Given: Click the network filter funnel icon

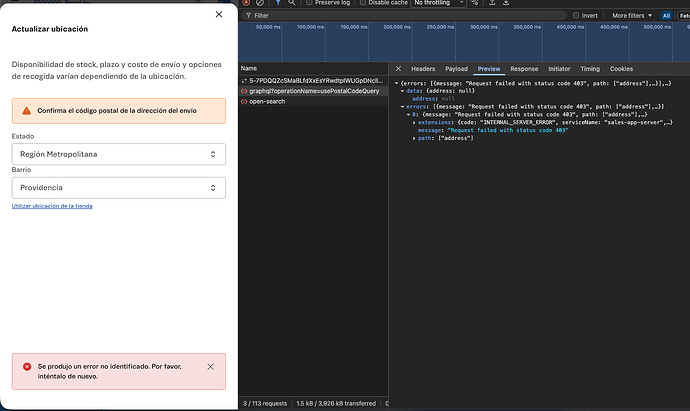Looking at the screenshot, I should pos(279,3).
